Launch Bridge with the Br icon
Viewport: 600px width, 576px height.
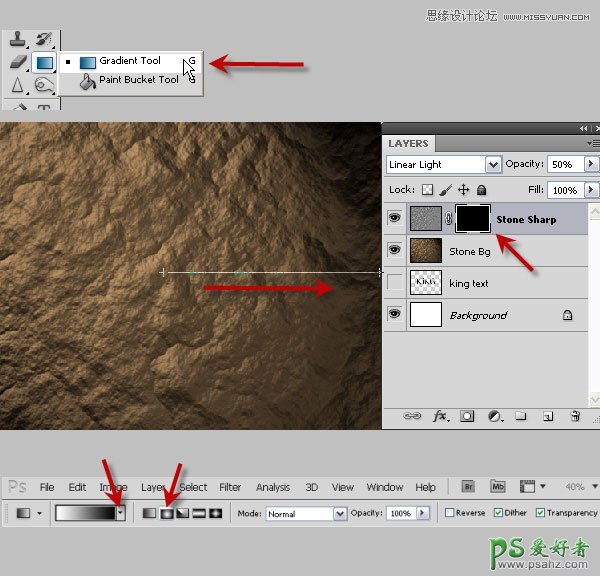coord(467,487)
